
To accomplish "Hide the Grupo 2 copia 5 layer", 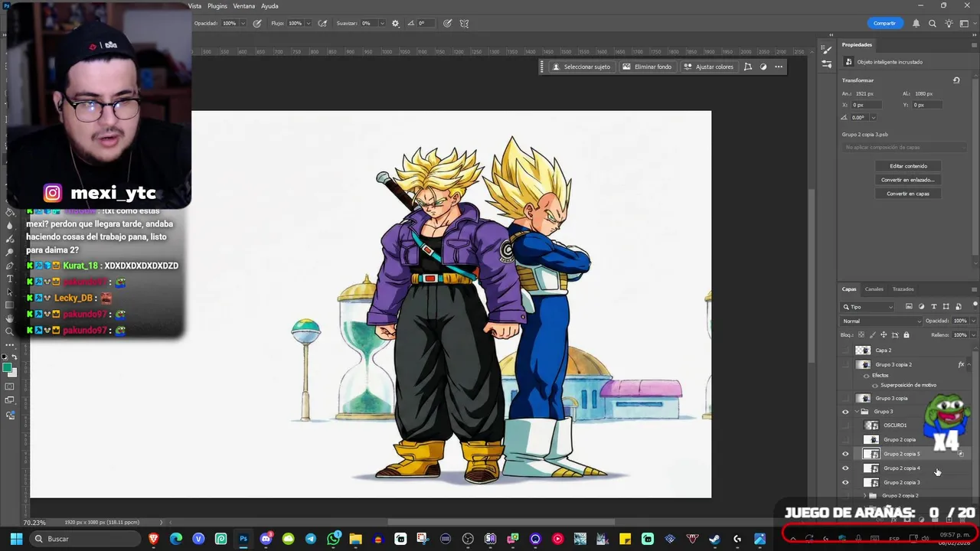I will [845, 454].
